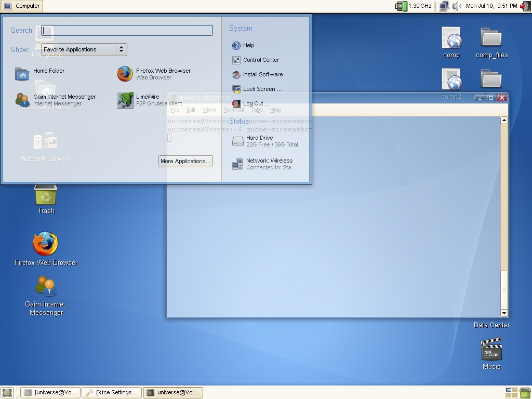
Task: Click the More Applications button
Action: (185, 161)
